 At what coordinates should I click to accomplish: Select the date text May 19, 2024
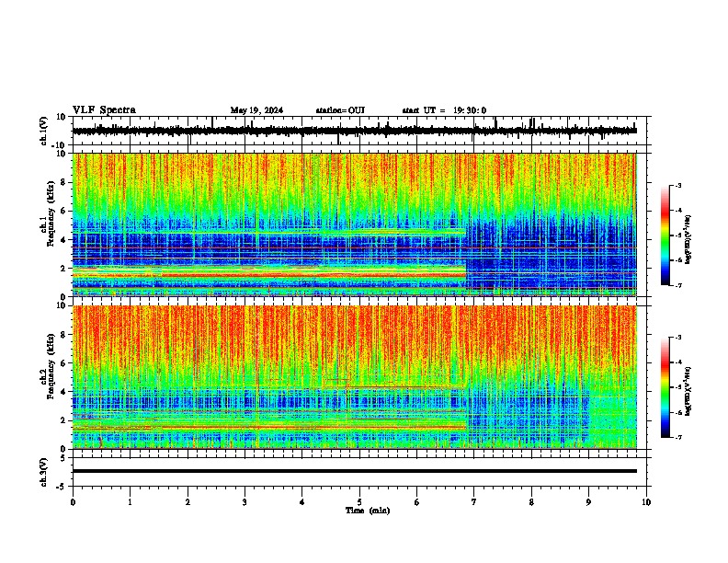point(256,110)
